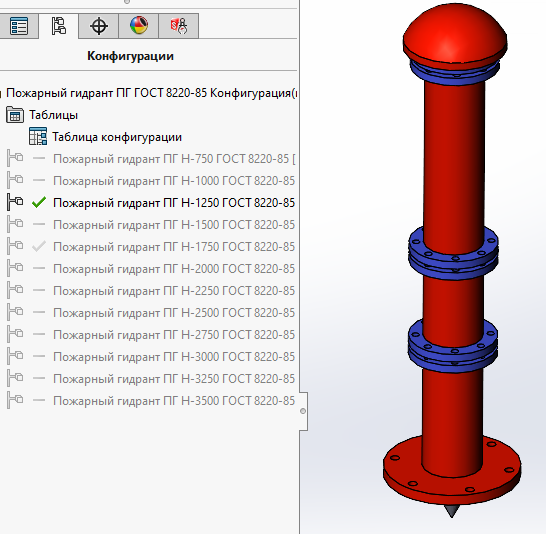The width and height of the screenshot is (546, 534).
Task: Click configuration icon of Н-3000 row
Action: point(15,356)
